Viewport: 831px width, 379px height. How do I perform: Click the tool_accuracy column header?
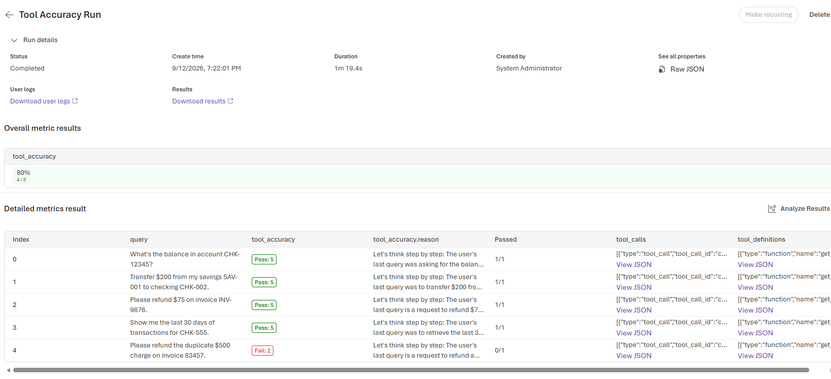click(273, 240)
